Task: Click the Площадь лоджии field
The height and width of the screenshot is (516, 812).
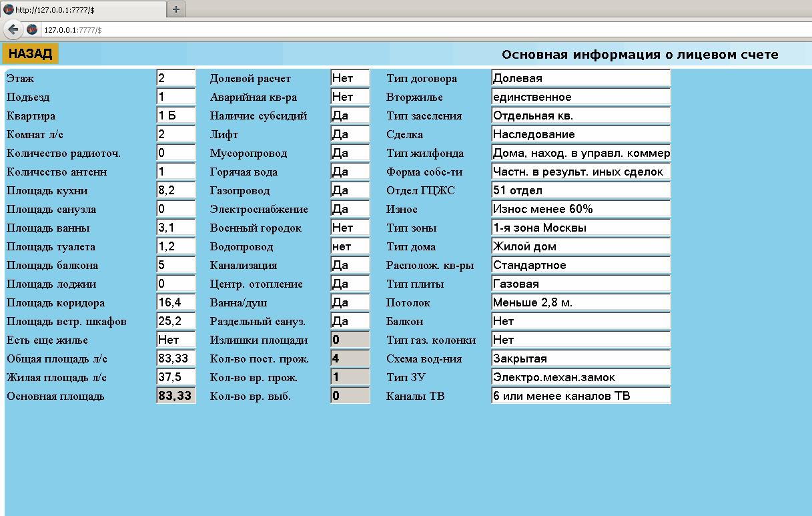Action: [176, 284]
